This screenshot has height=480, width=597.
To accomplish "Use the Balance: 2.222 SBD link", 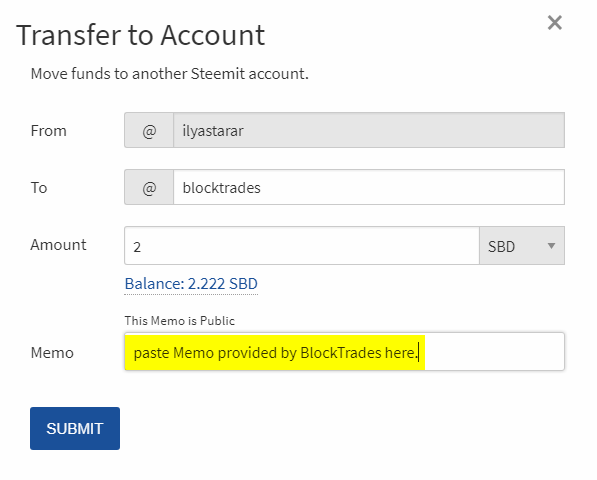I will [191, 284].
